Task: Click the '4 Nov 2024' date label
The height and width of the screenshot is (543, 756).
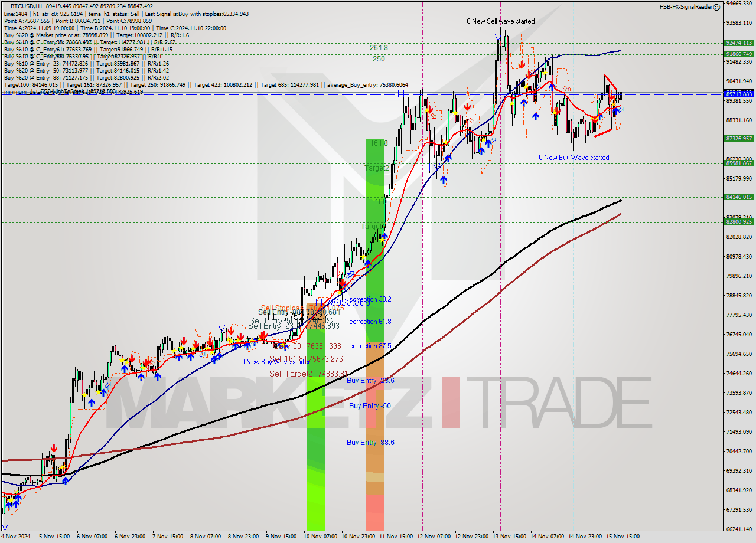Action: coord(17,537)
